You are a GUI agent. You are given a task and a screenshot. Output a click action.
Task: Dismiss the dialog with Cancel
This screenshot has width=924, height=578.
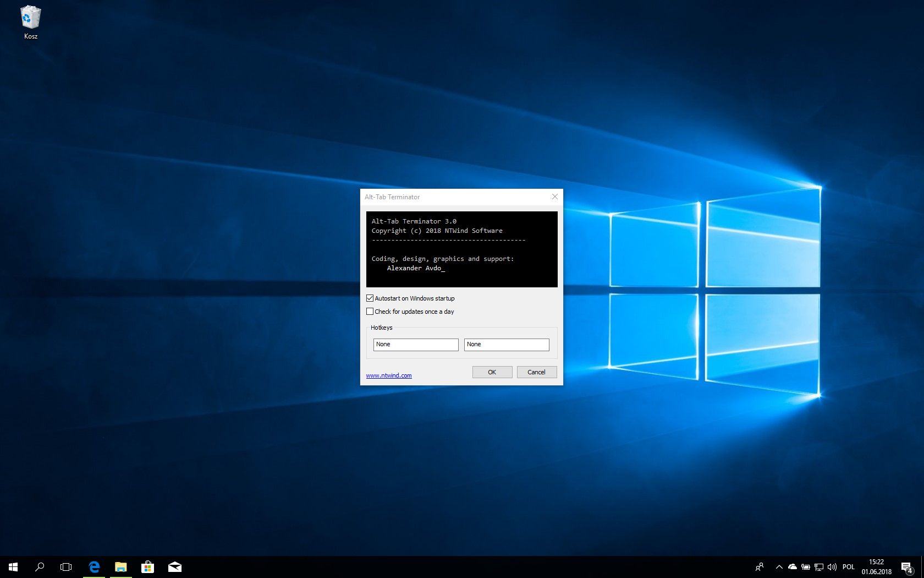coord(537,372)
